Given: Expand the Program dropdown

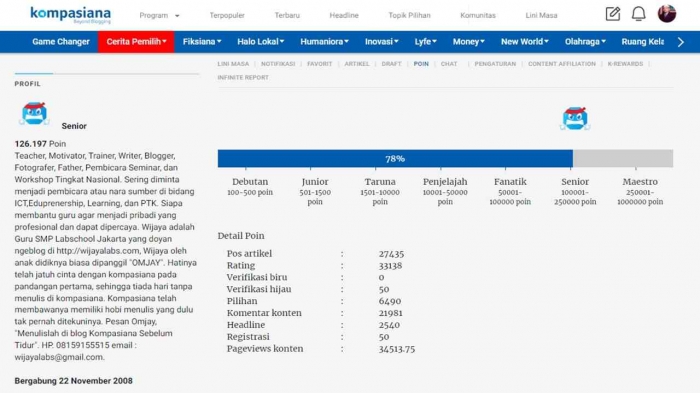Looking at the screenshot, I should 159,16.
